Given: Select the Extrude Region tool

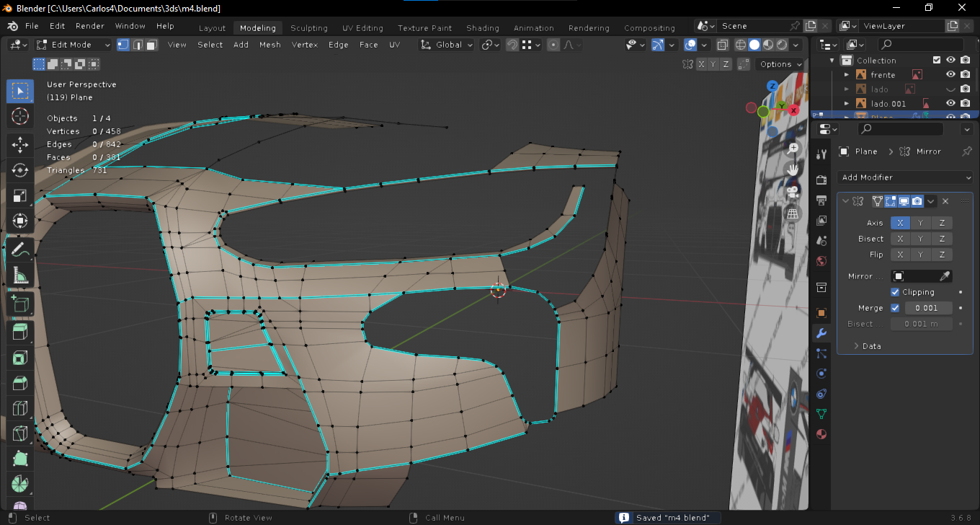Looking at the screenshot, I should (x=20, y=332).
